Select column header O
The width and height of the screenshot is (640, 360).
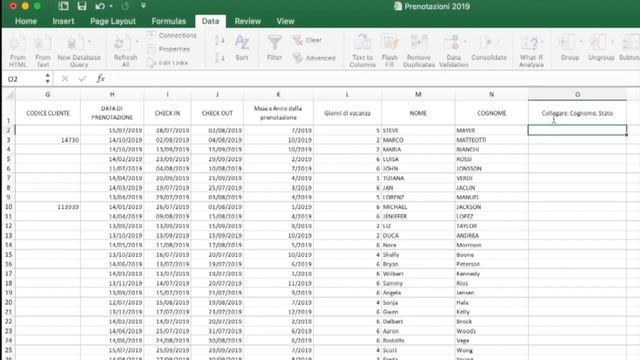click(x=577, y=94)
